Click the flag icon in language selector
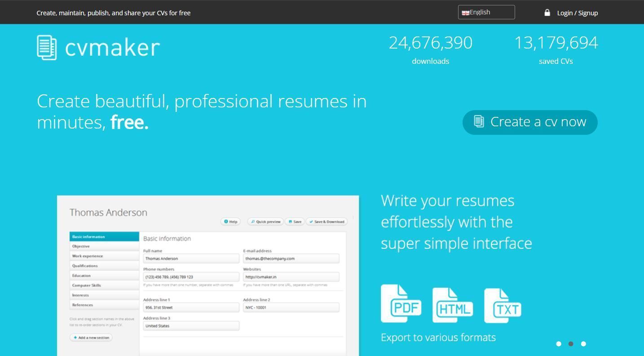This screenshot has height=356, width=644. click(466, 13)
